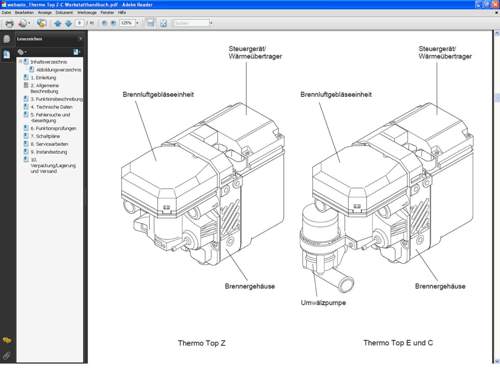
Task: Click the zoom out button
Action: coord(104,23)
